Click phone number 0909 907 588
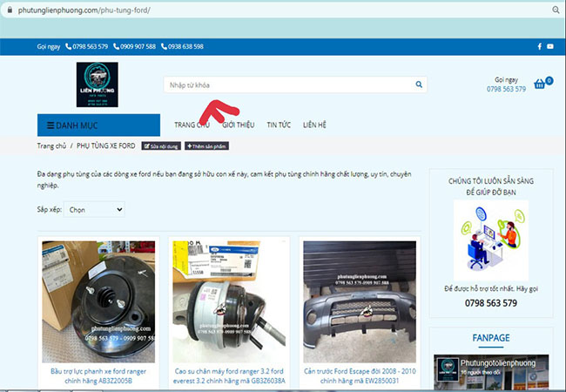Screen dimensions: 566x392 pyautogui.click(x=138, y=46)
